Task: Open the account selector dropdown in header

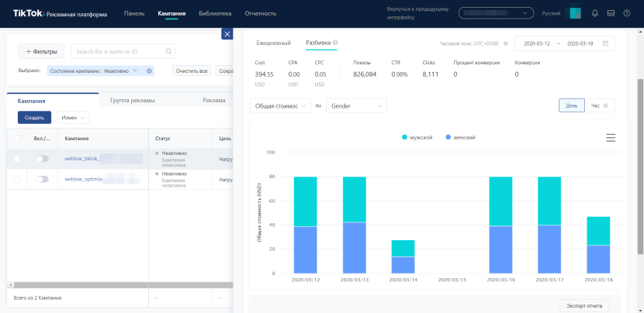Action: click(497, 13)
